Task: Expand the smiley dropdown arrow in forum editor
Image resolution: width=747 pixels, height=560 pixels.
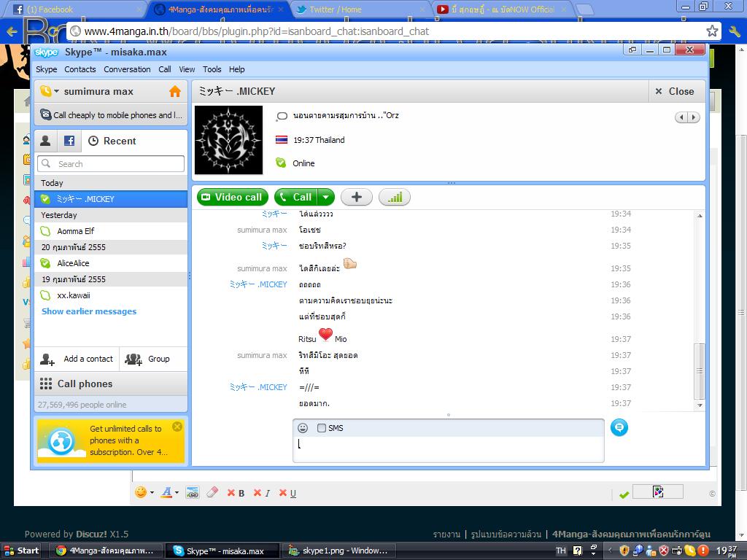Action: [152, 493]
